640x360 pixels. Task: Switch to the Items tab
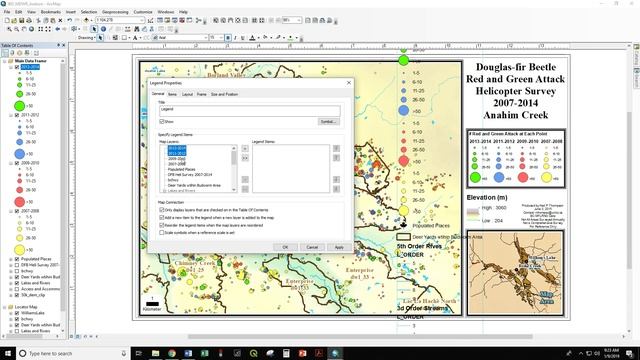tap(173, 94)
